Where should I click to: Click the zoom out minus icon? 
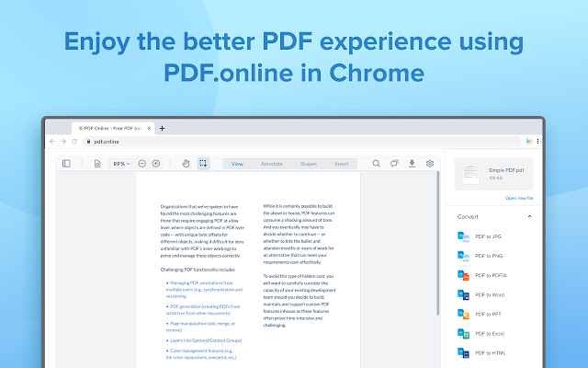click(141, 164)
